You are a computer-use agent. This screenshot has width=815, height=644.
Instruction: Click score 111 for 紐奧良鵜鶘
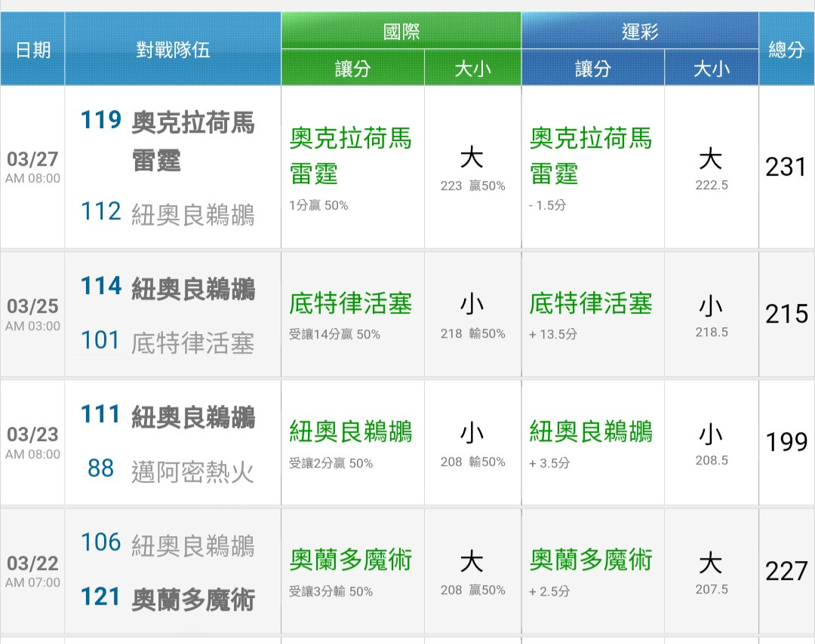click(101, 415)
